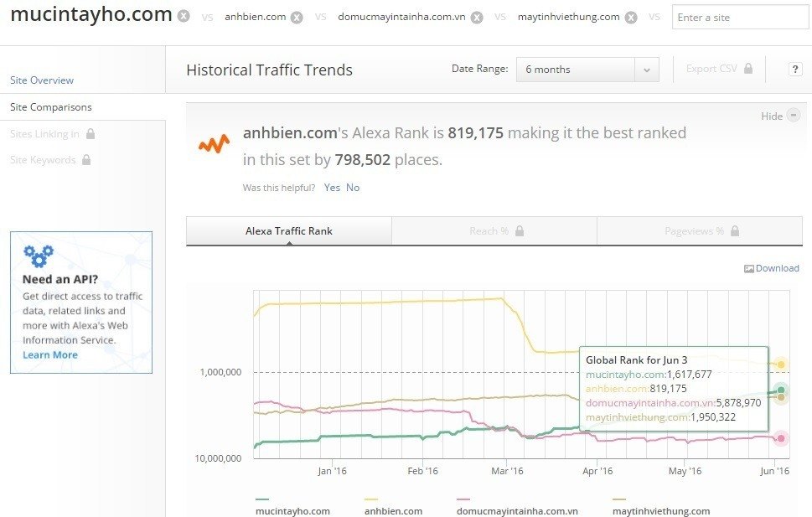Screen dimensions: 812x517
Task: Click the lock icon on Pageviews % tab
Action: point(735,231)
